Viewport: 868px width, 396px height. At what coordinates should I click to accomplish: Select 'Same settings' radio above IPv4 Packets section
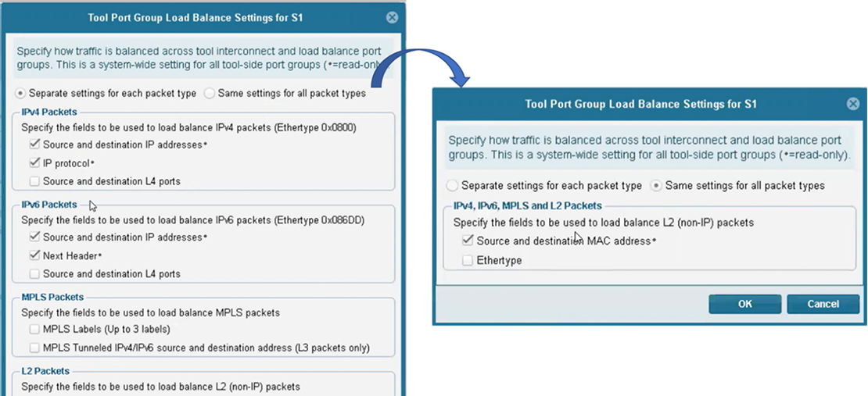coord(210,93)
